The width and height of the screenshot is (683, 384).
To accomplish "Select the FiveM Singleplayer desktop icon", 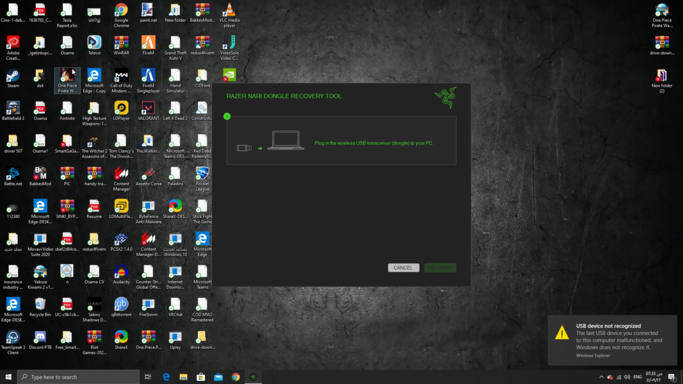I will pyautogui.click(x=148, y=81).
